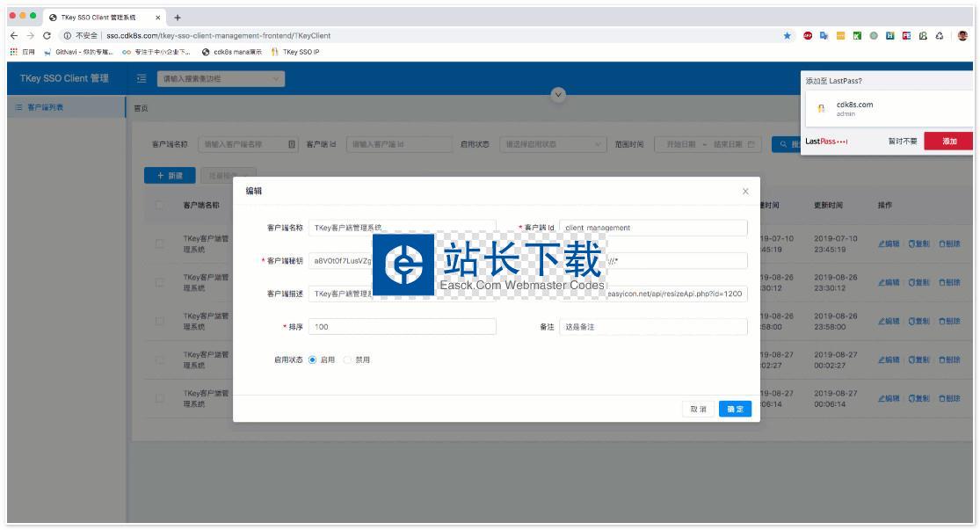
Task: Click the blue 新建 button
Action: point(170,176)
